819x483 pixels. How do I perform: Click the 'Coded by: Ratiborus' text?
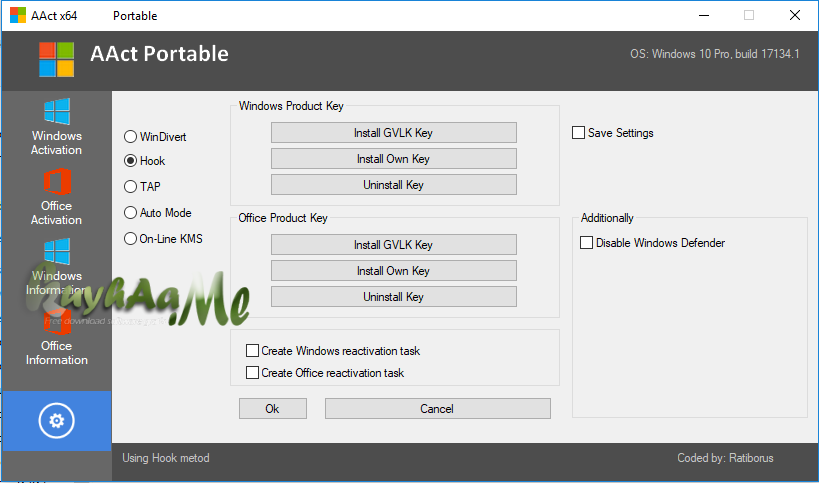click(x=726, y=458)
